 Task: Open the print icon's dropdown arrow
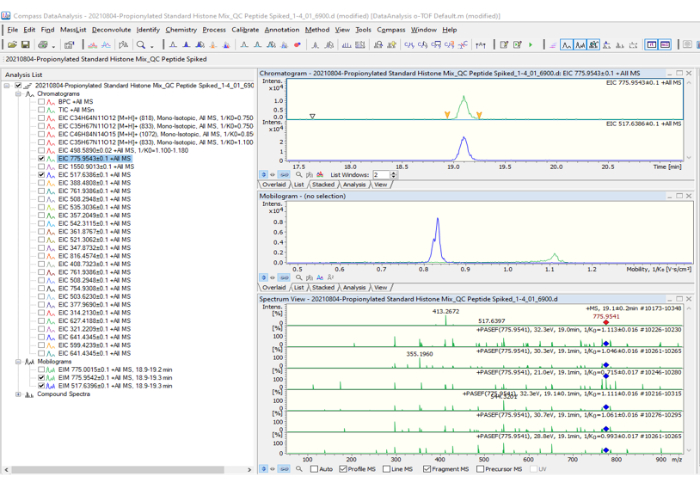pyautogui.click(x=53, y=46)
